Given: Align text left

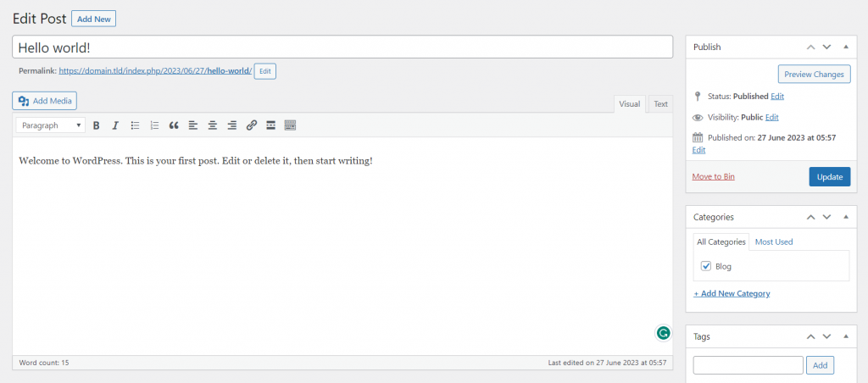Looking at the screenshot, I should click(192, 125).
